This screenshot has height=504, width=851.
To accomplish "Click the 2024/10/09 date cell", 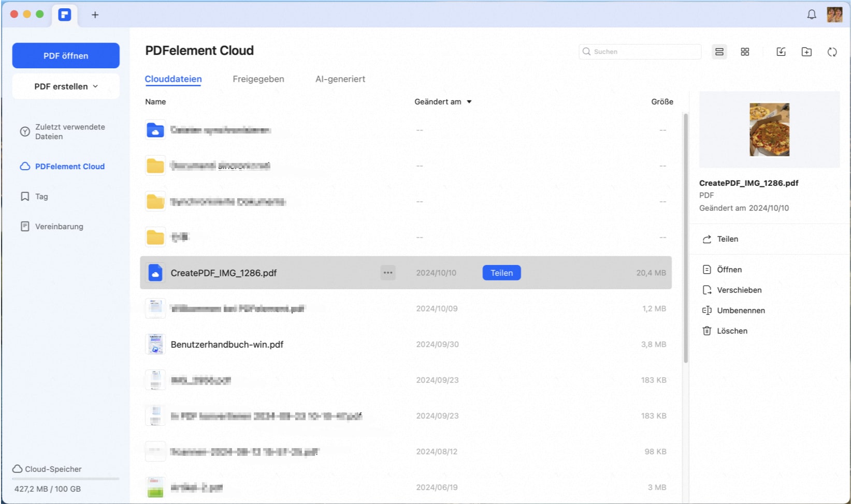I will click(x=437, y=309).
